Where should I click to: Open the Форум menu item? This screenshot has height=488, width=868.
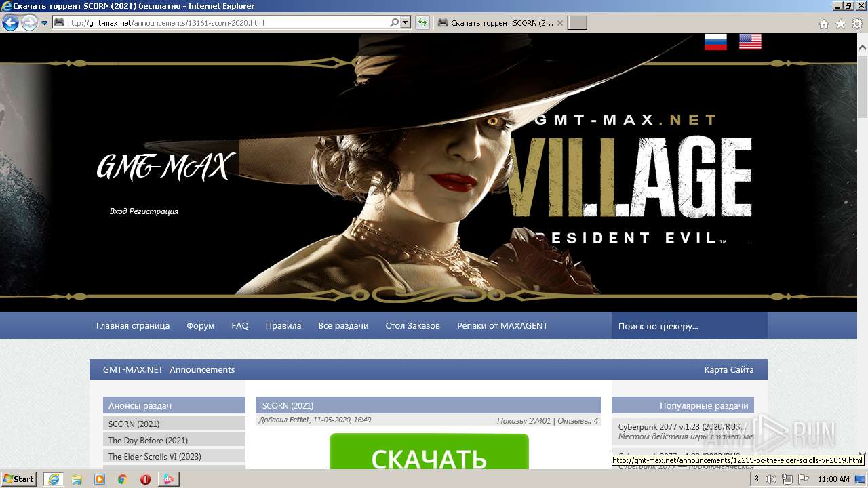[201, 326]
